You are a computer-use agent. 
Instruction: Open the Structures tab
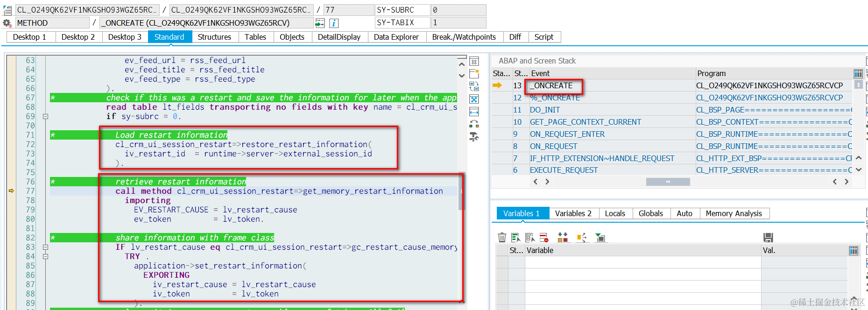click(214, 37)
